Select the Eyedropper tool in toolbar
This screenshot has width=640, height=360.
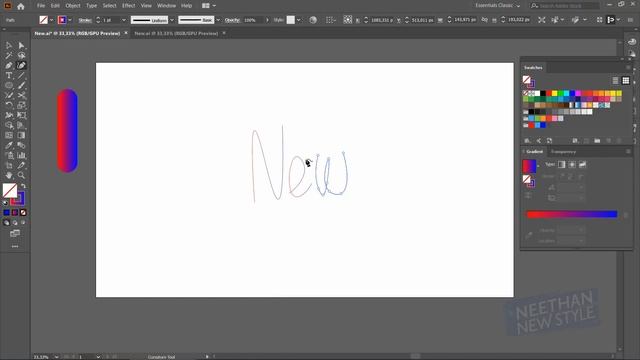click(9, 145)
